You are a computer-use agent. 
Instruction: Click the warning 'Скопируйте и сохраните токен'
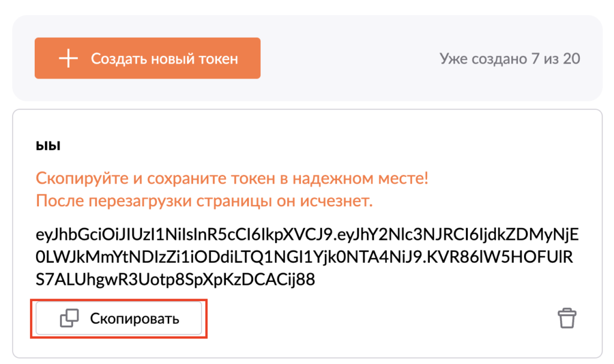click(x=155, y=179)
